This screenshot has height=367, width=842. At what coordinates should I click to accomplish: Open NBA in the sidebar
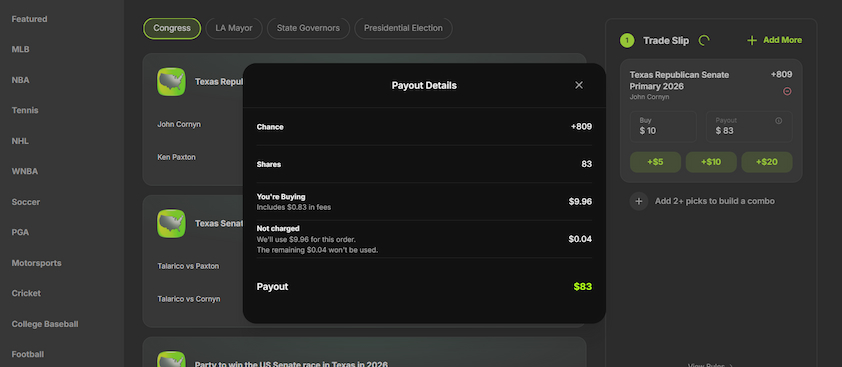pos(20,80)
